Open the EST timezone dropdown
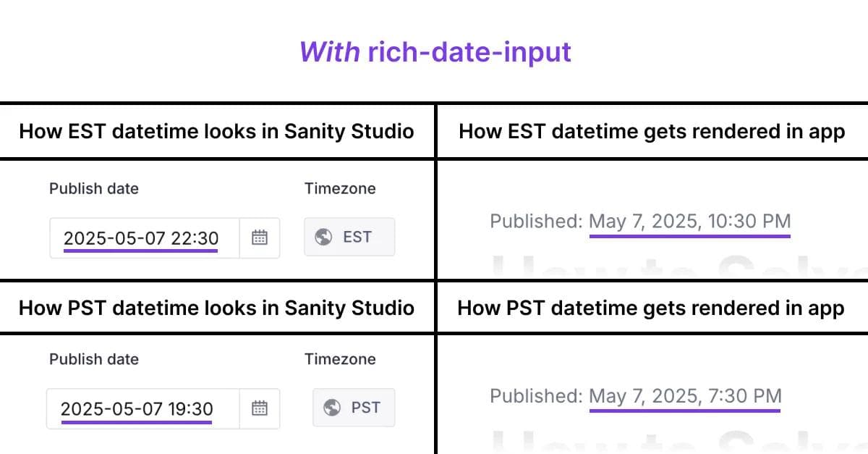 coord(349,236)
